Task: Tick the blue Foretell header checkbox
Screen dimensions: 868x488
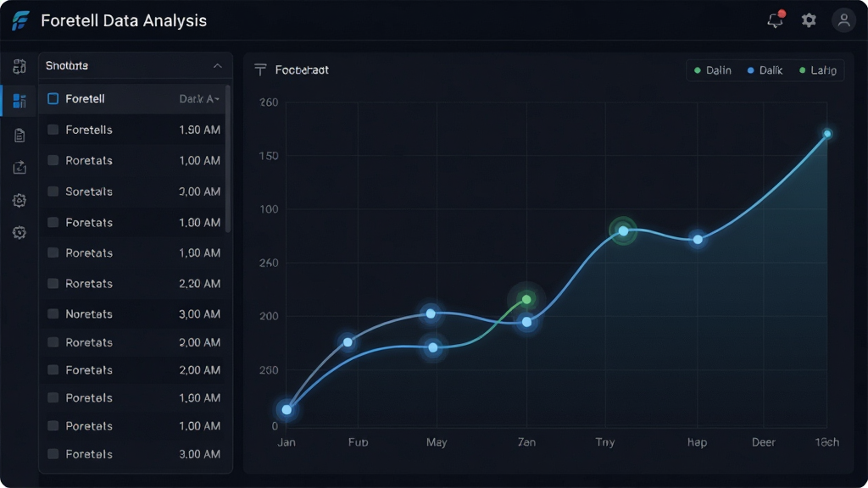Action: tap(53, 98)
